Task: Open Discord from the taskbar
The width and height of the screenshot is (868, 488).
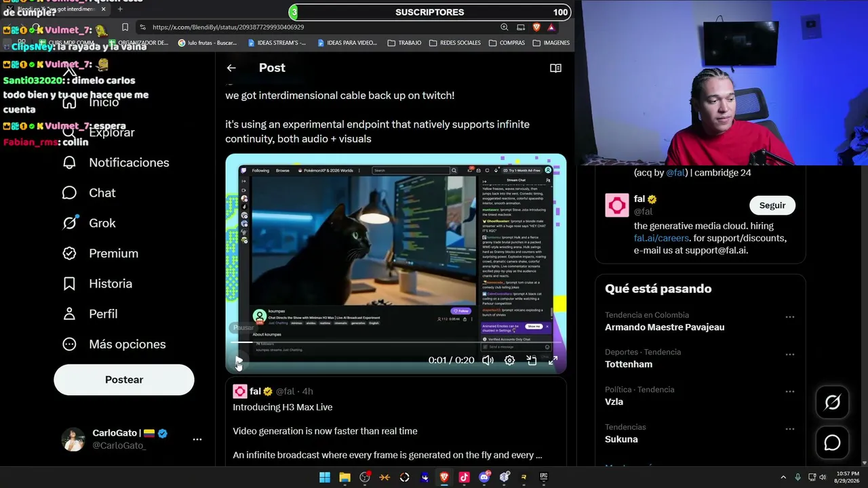Action: tap(484, 477)
